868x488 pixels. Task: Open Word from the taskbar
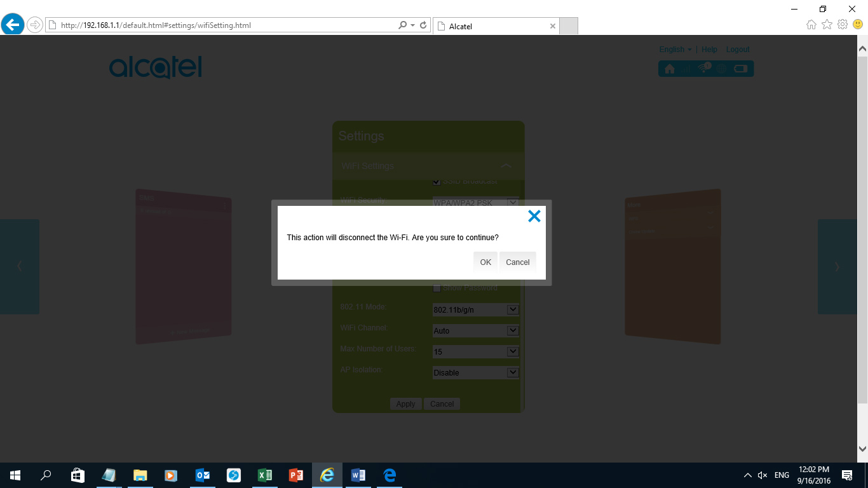click(358, 475)
